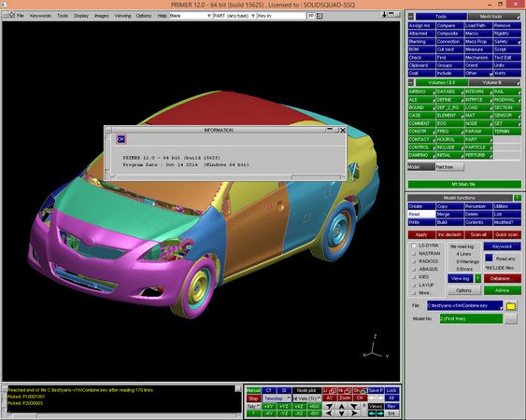The height and width of the screenshot is (420, 526).
Task: Open the Mesh tools dropdown tab
Action: tap(494, 17)
